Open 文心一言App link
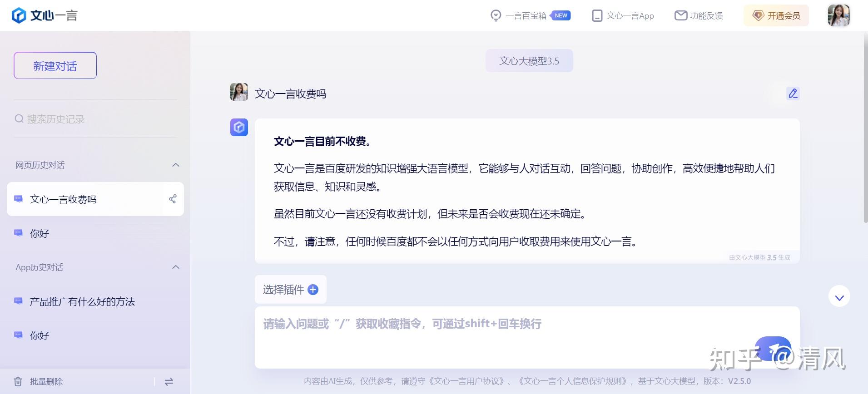Viewport: 868px width, 394px height. point(630,16)
